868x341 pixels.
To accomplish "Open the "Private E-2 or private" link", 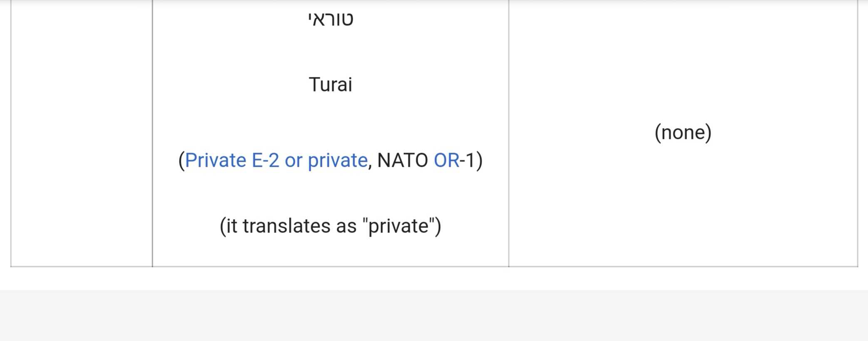I will point(276,161).
